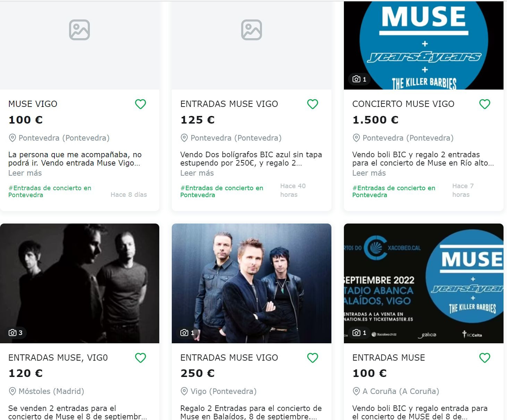Screen dimensions: 507x420
Task: Open the #Entradas de concierto en Pontevedra tag
Action: point(50,191)
